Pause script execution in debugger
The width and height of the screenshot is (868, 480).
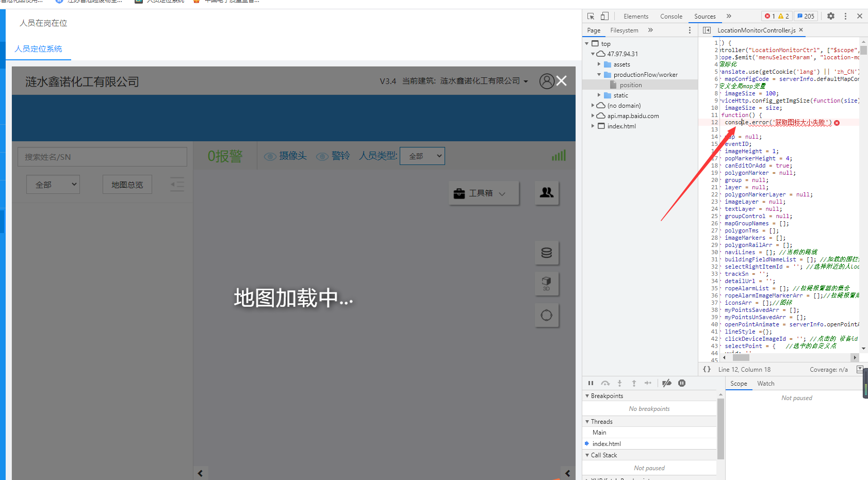pos(591,383)
